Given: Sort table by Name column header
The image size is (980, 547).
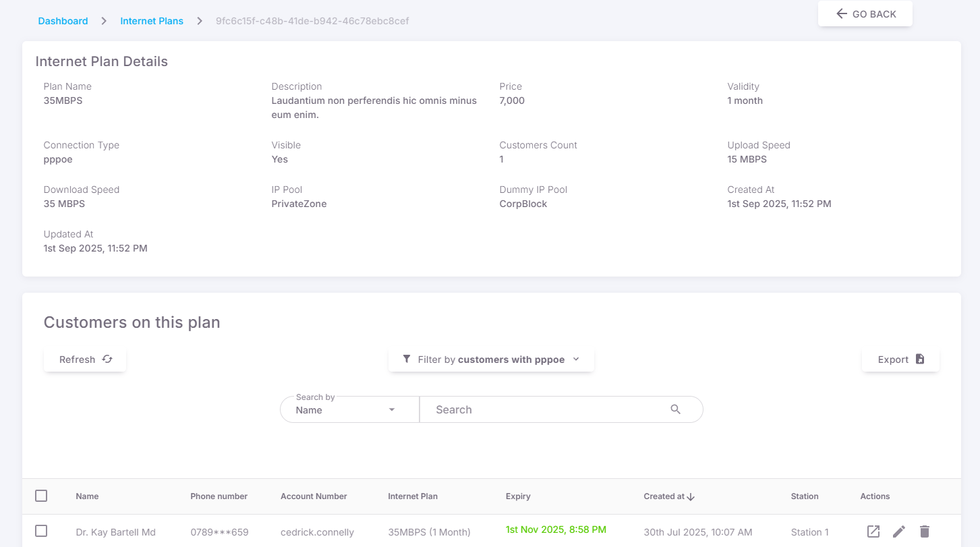Looking at the screenshot, I should (x=87, y=496).
